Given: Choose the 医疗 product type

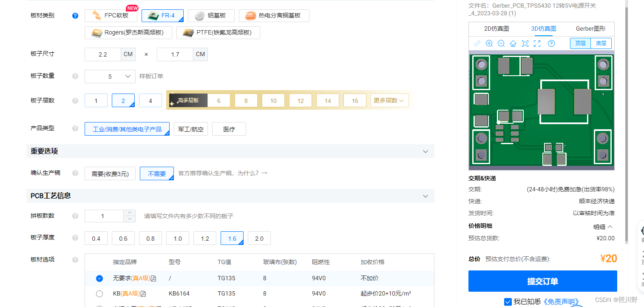Looking at the screenshot, I should point(229,129).
